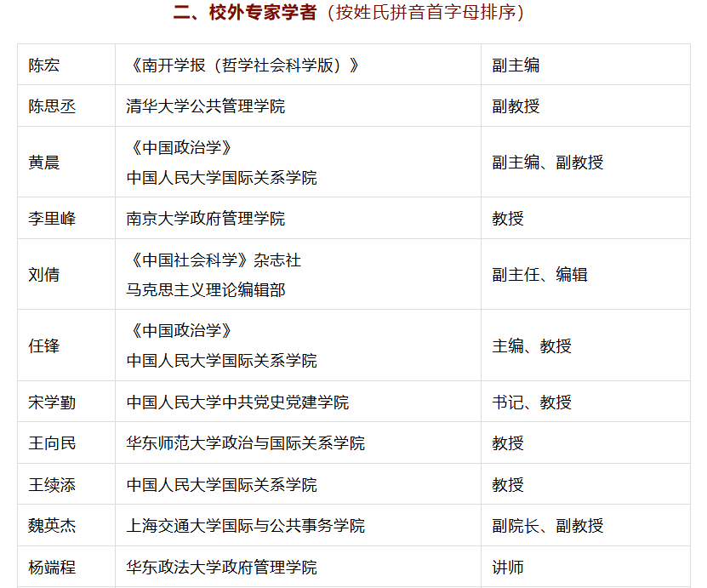Select the name 陈宏

click(x=43, y=66)
